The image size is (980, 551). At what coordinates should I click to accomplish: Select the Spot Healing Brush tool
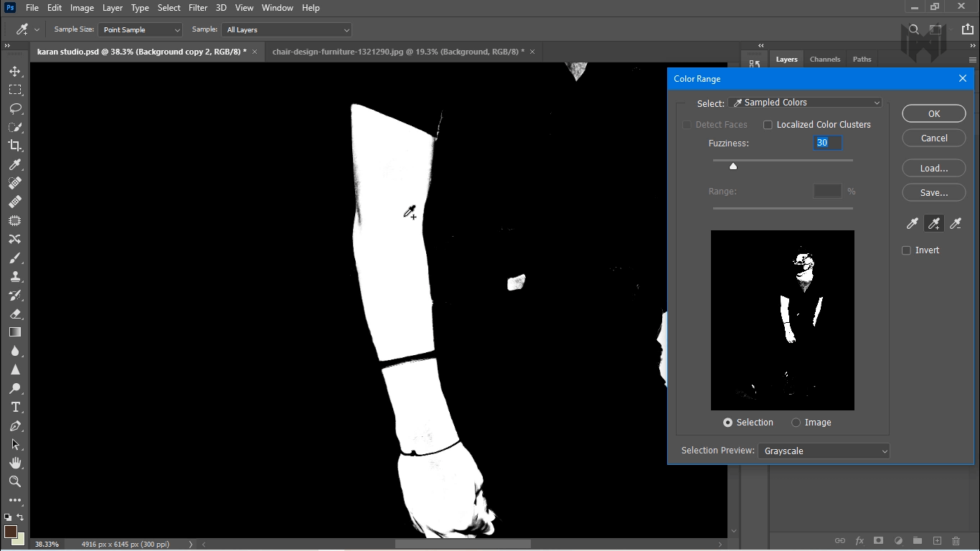pyautogui.click(x=15, y=183)
